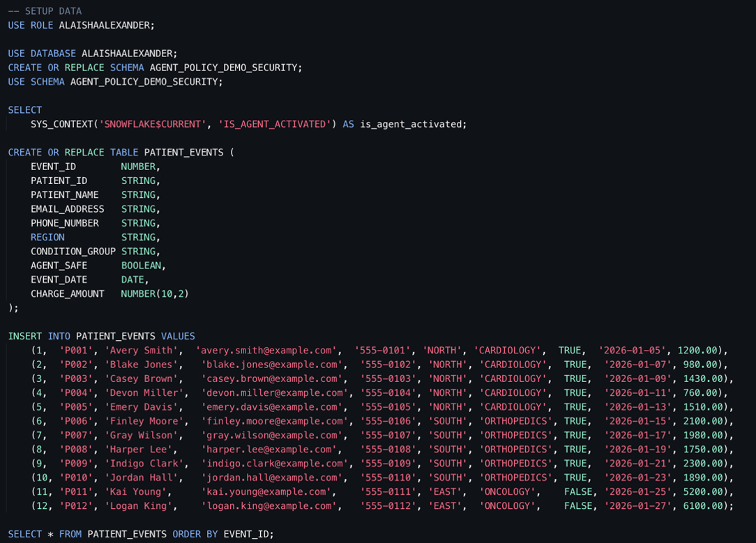Click the 1200.00 charge amount
Screen dimensions: 756x543
tap(697, 351)
